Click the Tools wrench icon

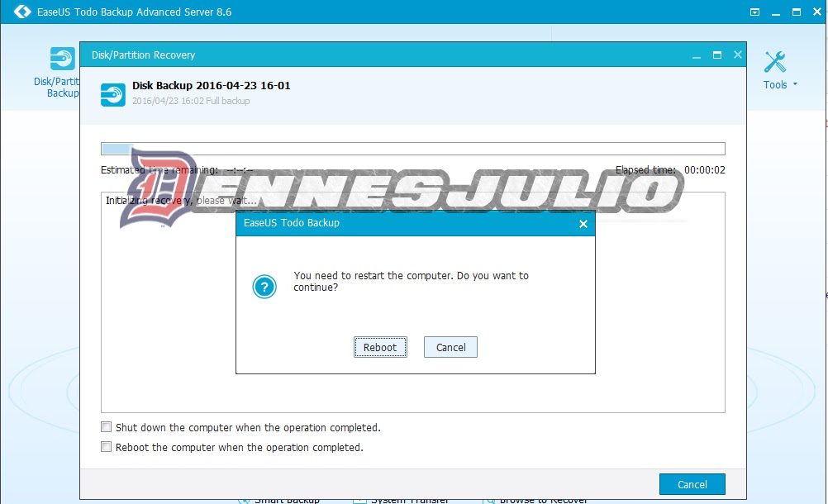point(774,62)
